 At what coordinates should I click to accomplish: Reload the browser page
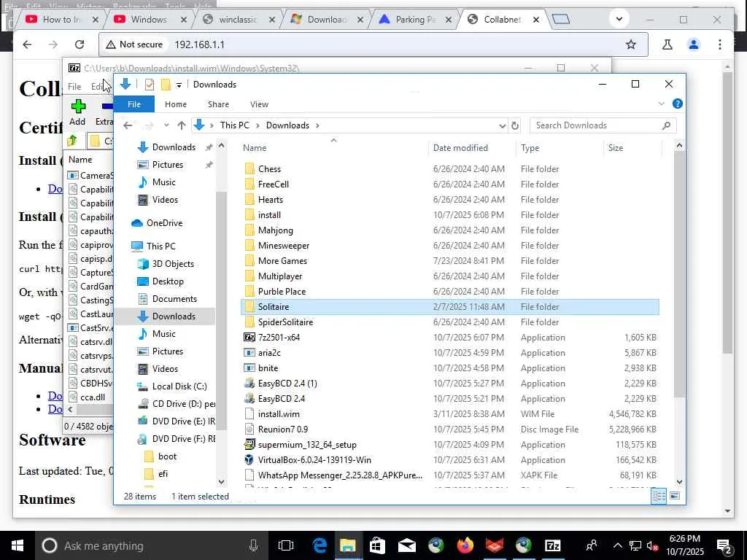coord(80,44)
